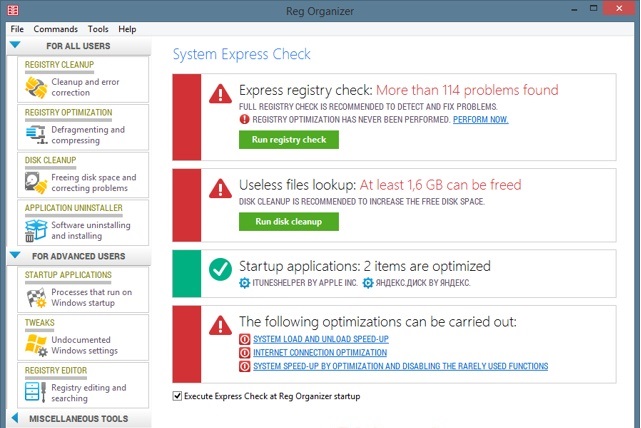Viewport: 641px width, 428px height.
Task: Click 'ЯНДЕКС.ДИСК BY ЯНДЕКС.' text
Action: (423, 283)
